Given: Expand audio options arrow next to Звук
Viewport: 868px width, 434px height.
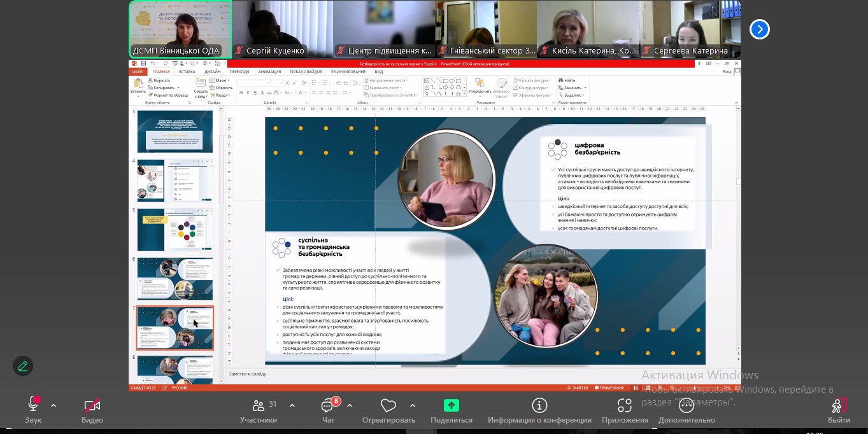Looking at the screenshot, I should (x=53, y=405).
